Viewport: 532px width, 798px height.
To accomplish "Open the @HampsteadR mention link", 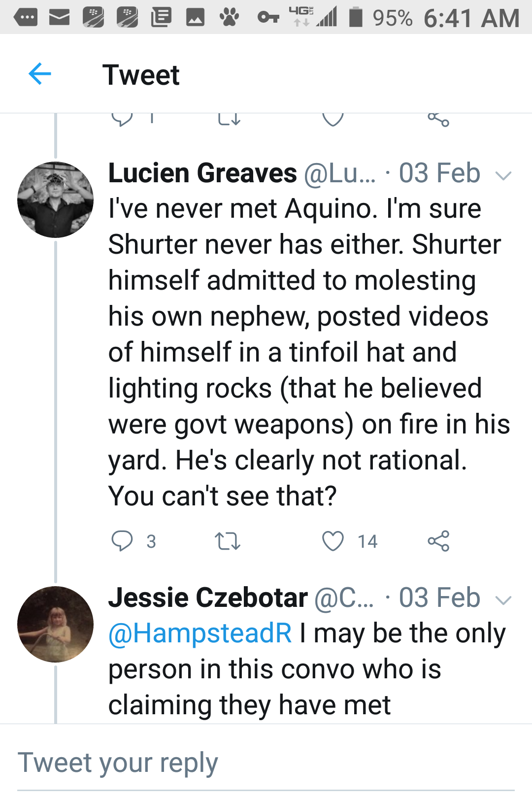I will click(x=200, y=633).
